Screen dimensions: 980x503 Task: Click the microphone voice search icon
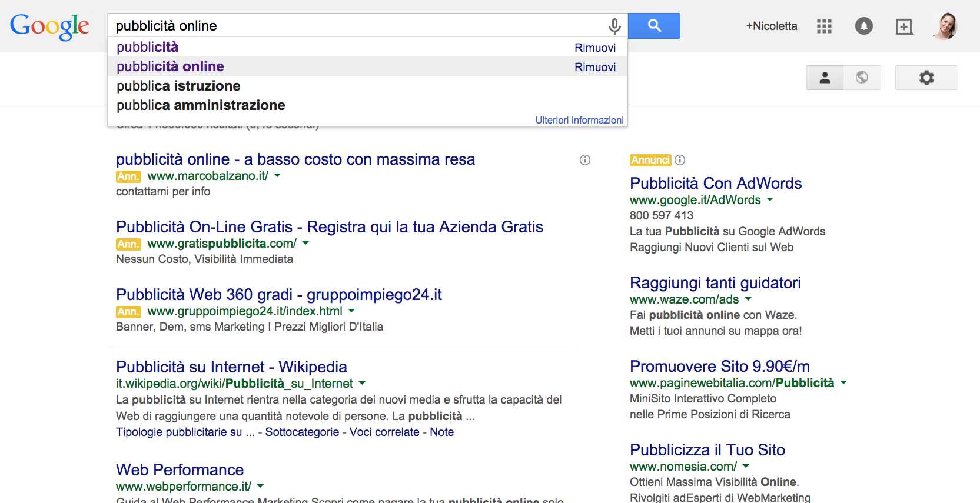point(614,26)
